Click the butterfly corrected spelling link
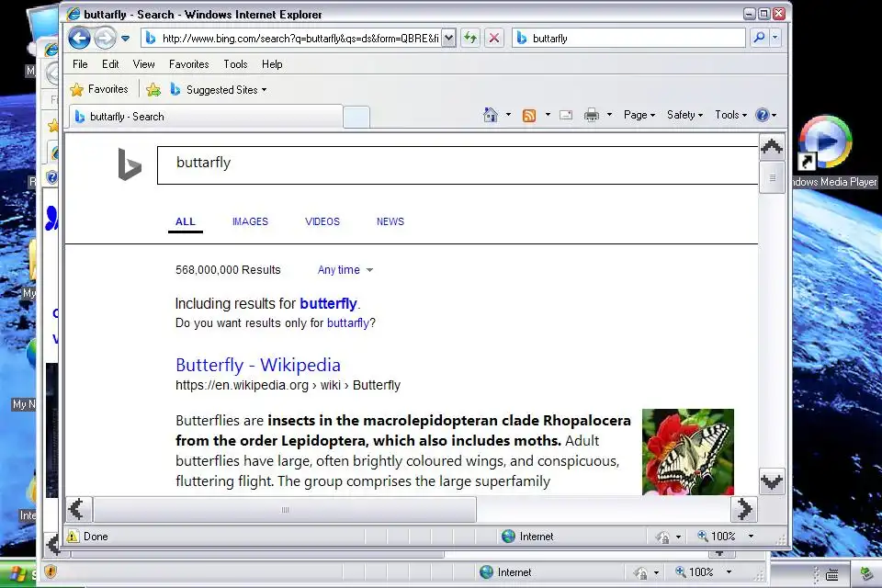This screenshot has height=588, width=882. click(x=328, y=304)
